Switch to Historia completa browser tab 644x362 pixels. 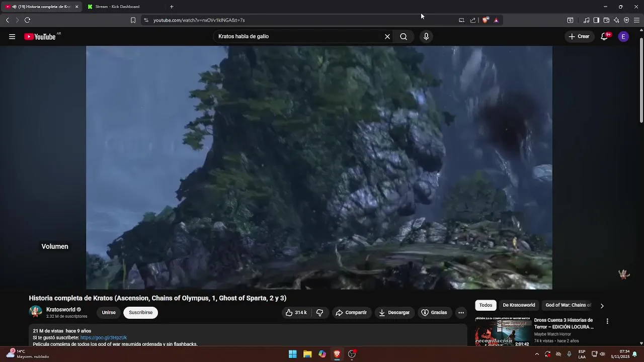41,7
